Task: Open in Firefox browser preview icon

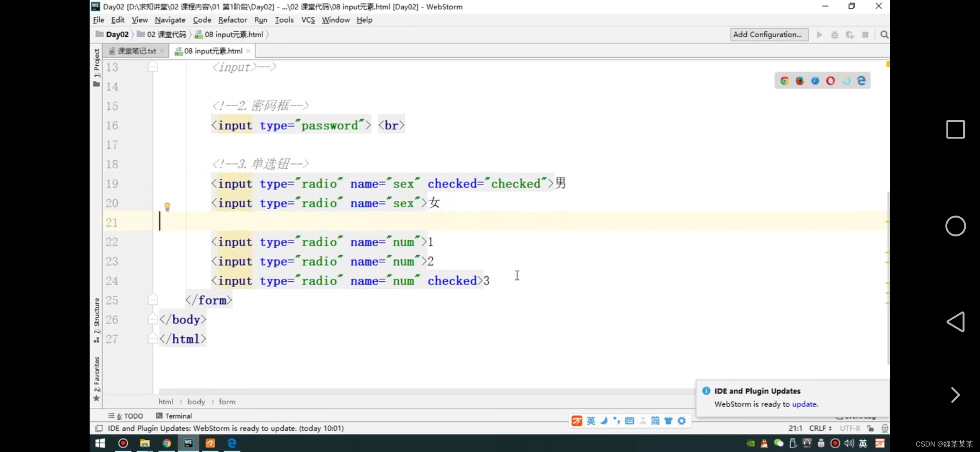Action: pyautogui.click(x=800, y=81)
